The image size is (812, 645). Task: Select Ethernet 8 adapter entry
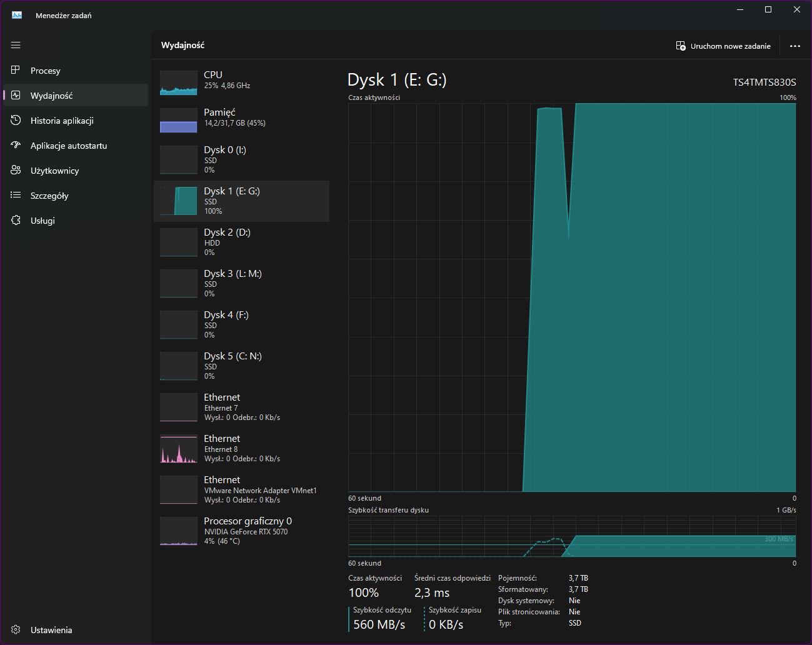(x=241, y=449)
